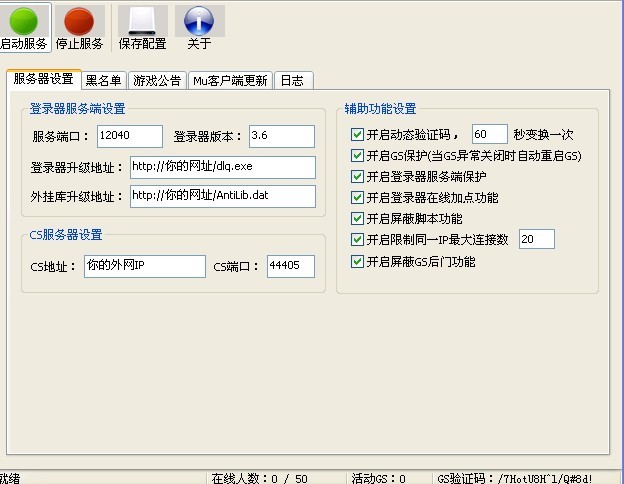The height and width of the screenshot is (484, 624).
Task: Switch to the 黑名单 tab
Action: [x=104, y=81]
